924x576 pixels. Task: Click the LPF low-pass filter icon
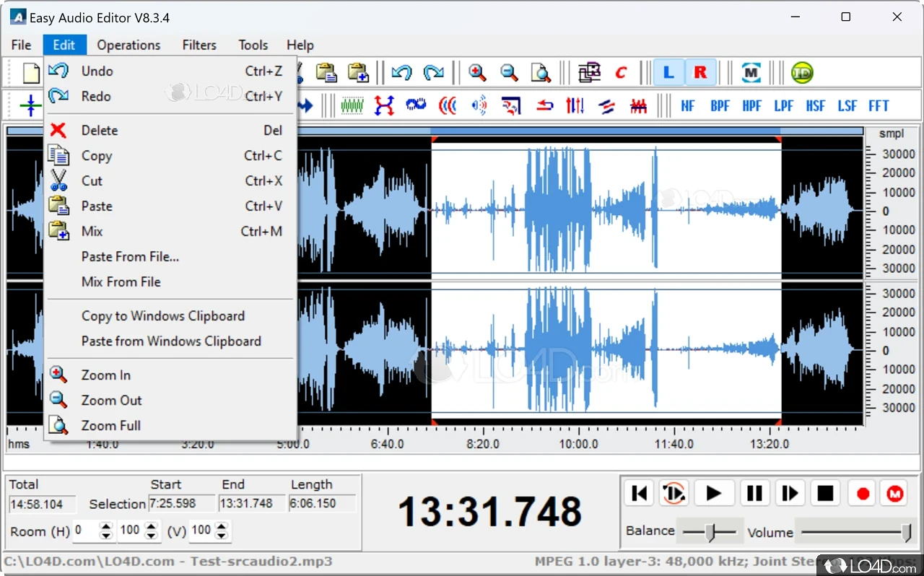[783, 106]
